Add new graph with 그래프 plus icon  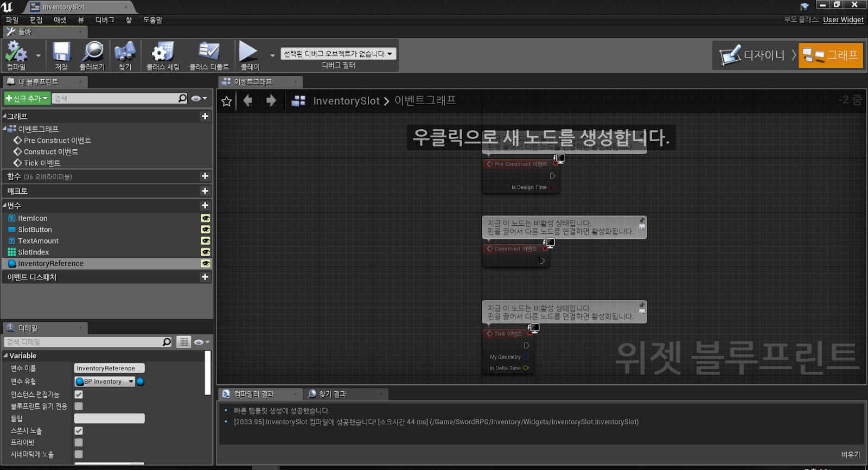click(205, 116)
